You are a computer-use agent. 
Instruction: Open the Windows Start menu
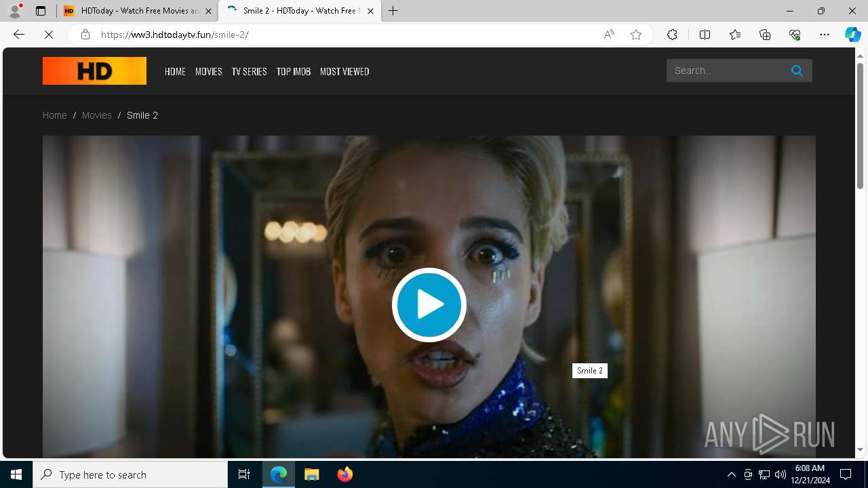pos(16,474)
